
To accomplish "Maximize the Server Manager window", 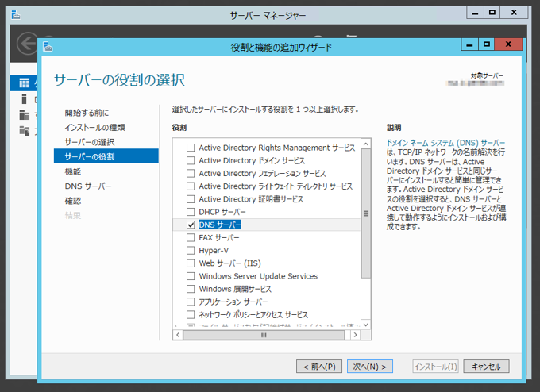I will 492,13.
